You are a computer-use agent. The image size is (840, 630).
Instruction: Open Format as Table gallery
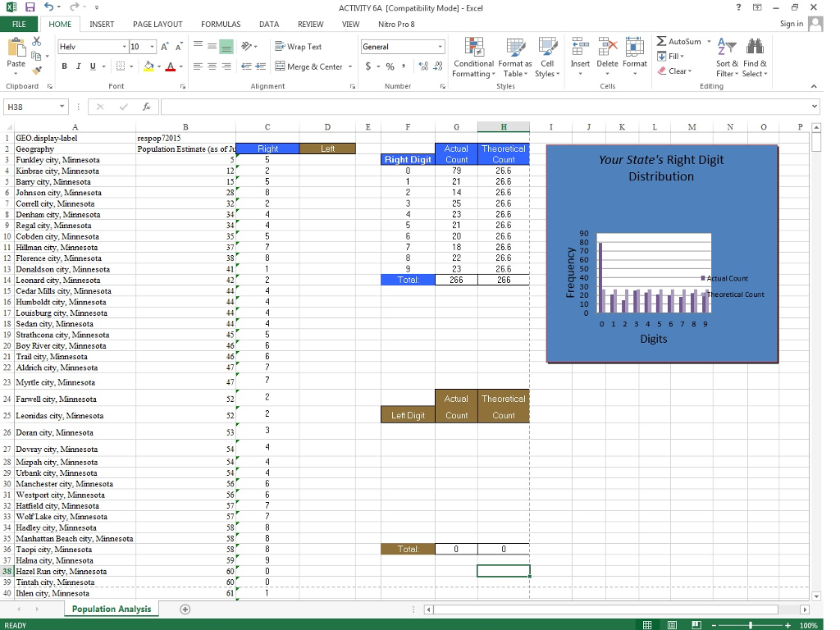coord(515,57)
